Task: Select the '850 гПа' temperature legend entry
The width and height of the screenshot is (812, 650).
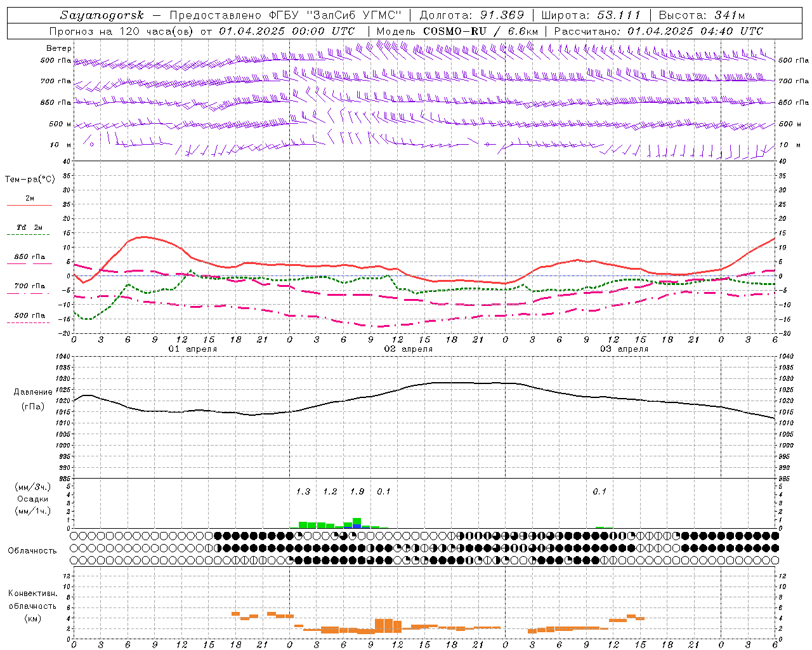Action: click(30, 257)
